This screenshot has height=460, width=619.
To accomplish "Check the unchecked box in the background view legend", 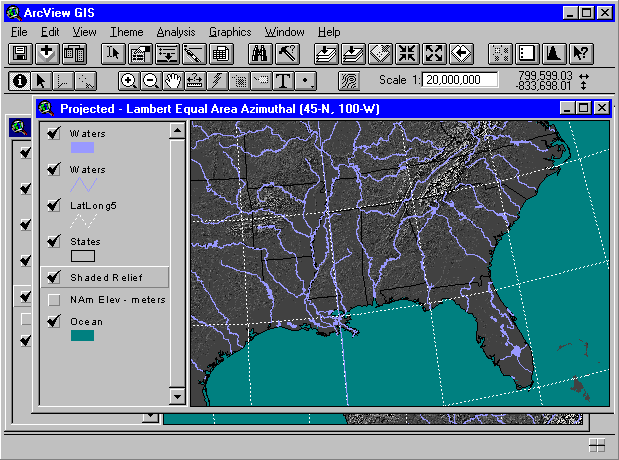I will pyautogui.click(x=26, y=319).
